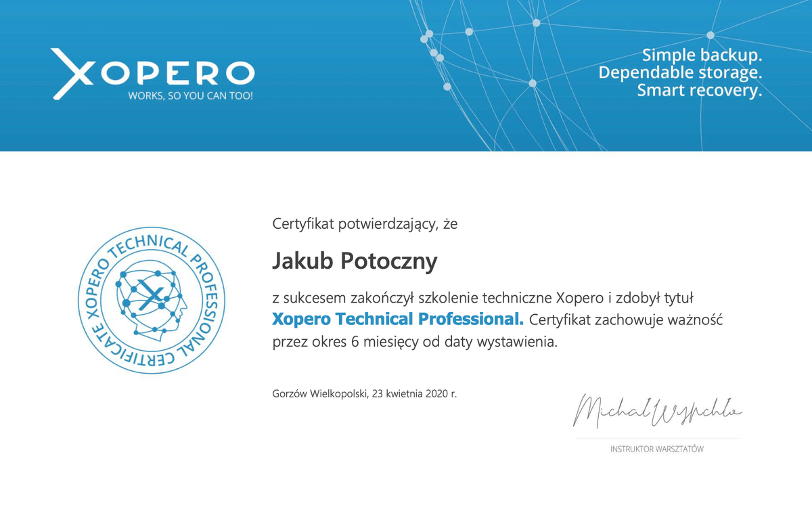Image resolution: width=812 pixels, height=524 pixels.
Task: Click the Xopero logo
Action: coord(152,71)
